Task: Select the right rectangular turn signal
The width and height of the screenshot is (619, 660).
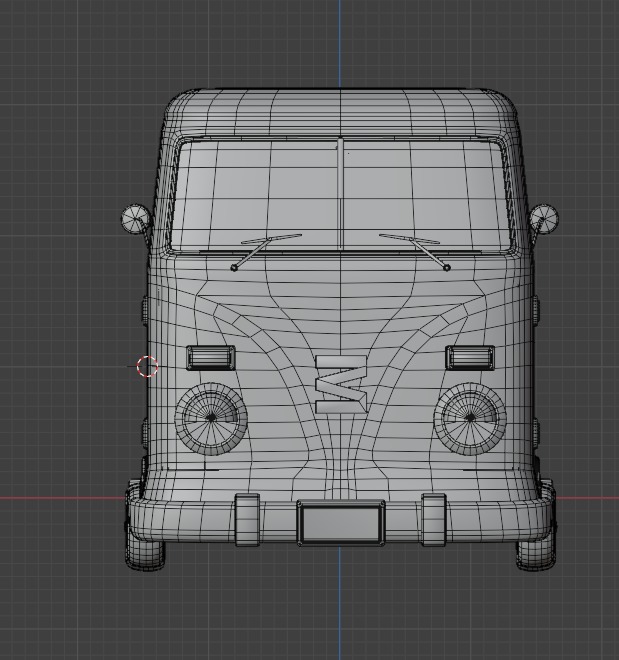Action: 470,358
